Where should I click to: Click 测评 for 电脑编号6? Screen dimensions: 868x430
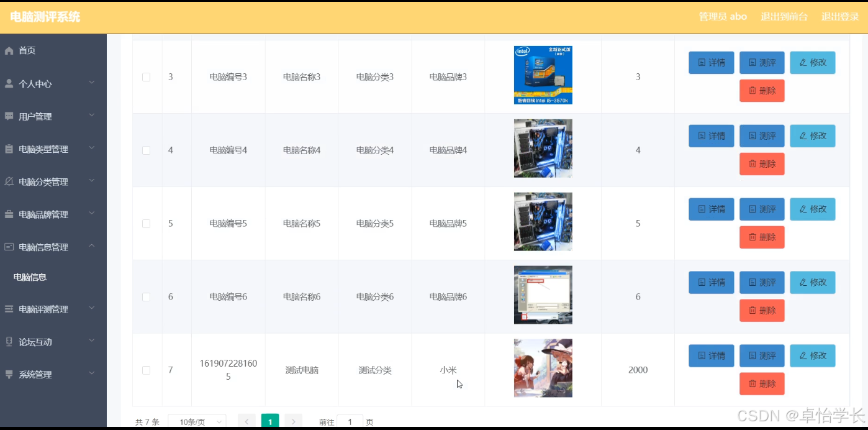point(762,283)
